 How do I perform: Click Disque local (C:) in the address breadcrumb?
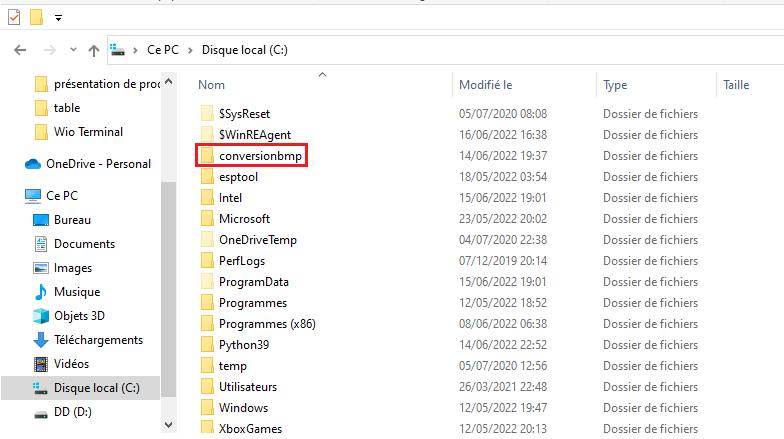pyautogui.click(x=244, y=50)
